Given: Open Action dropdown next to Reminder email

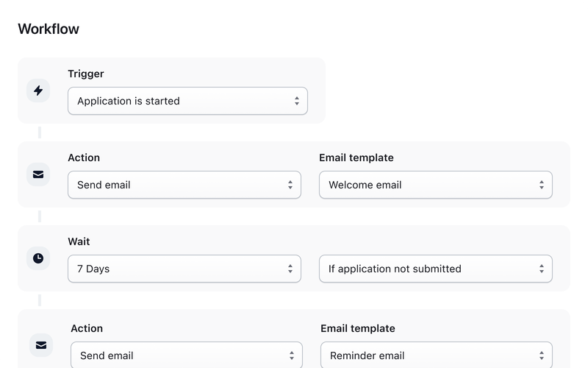Looking at the screenshot, I should point(186,355).
